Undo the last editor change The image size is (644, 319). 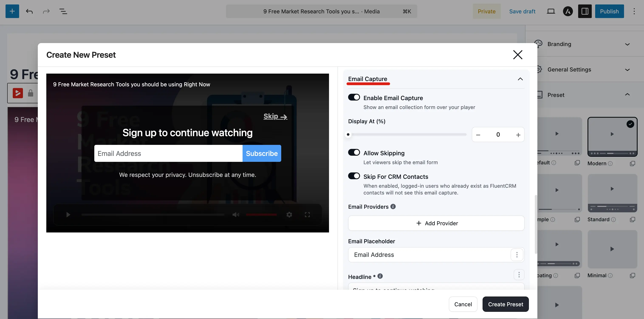(x=29, y=11)
